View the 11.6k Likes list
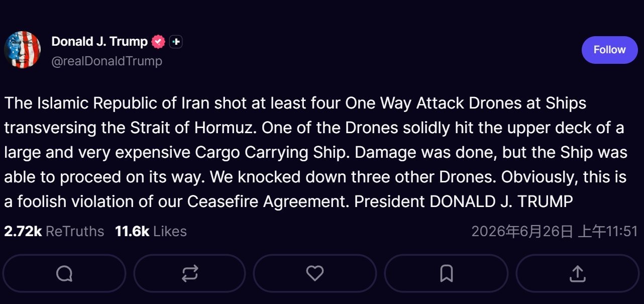Image resolution: width=644 pixels, height=304 pixels. click(151, 231)
